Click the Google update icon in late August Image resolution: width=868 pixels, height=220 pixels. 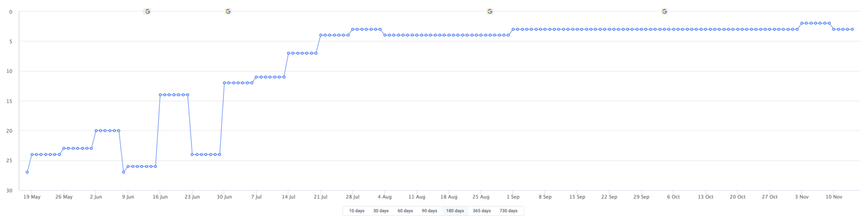(490, 11)
